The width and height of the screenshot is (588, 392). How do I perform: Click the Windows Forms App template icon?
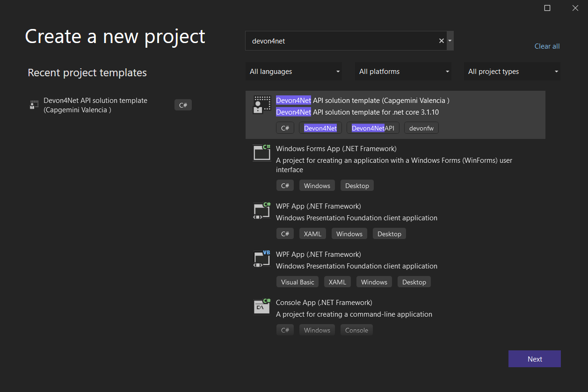pyautogui.click(x=261, y=152)
